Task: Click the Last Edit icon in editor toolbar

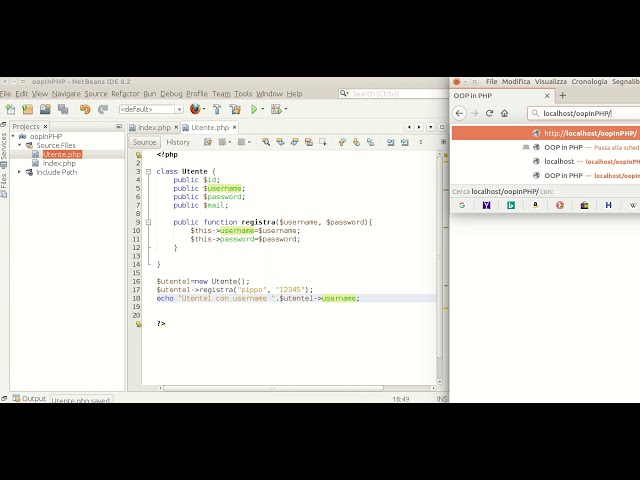Action: pyautogui.click(x=208, y=142)
